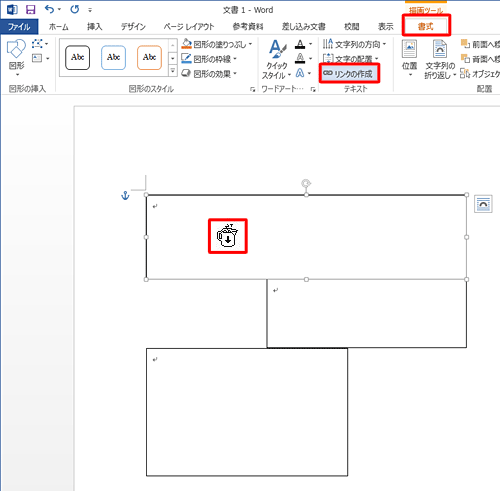Switch to the 校閲 tab

(352, 27)
